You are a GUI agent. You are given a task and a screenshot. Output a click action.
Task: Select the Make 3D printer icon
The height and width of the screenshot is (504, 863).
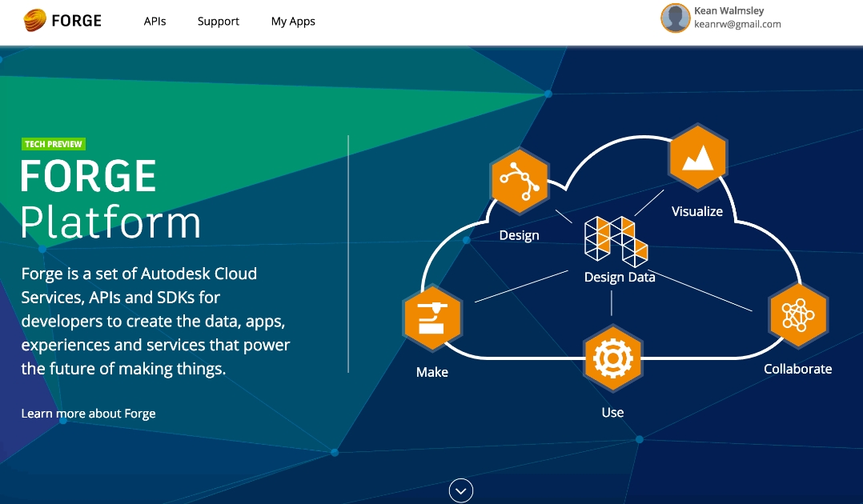pos(432,318)
